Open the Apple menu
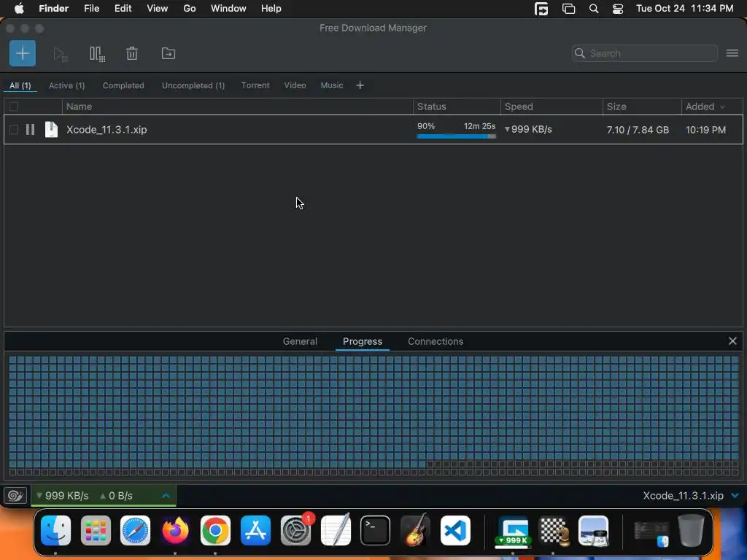Image resolution: width=747 pixels, height=560 pixels. tap(18, 9)
